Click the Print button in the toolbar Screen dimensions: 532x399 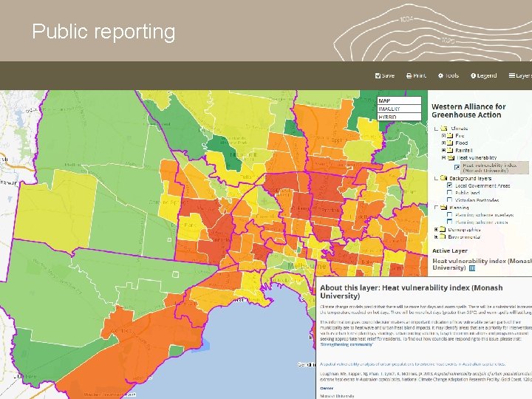click(x=416, y=75)
